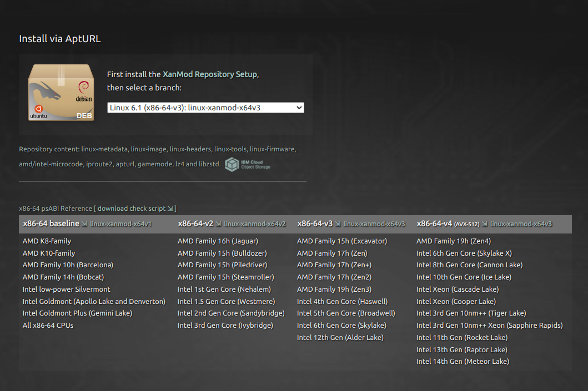This screenshot has height=391, width=588.
Task: Click the linux-xanmod-x64v2 package link
Action: tap(255, 224)
